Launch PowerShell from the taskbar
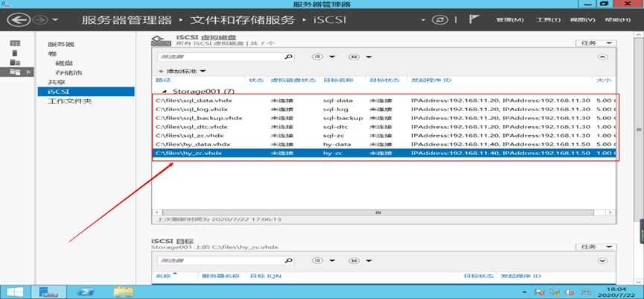 point(86,292)
